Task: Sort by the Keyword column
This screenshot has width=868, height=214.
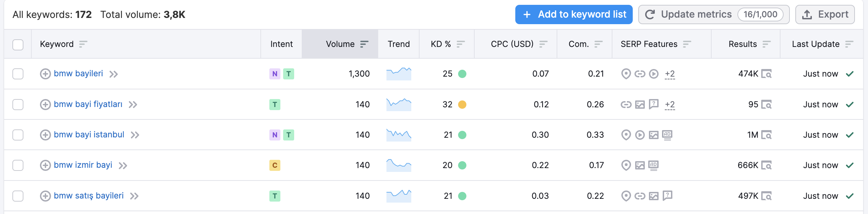Action: [x=83, y=44]
